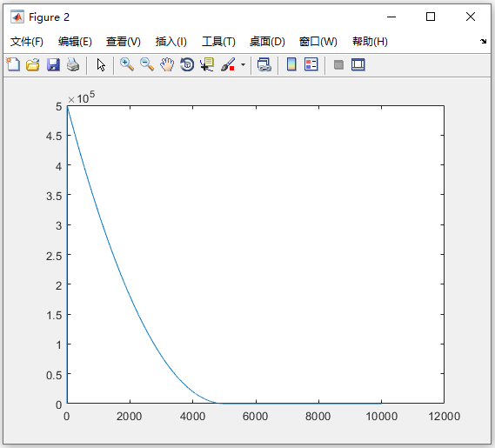This screenshot has height=448, width=495.
Task: Click the Link Plot toolbar button
Action: tap(264, 64)
